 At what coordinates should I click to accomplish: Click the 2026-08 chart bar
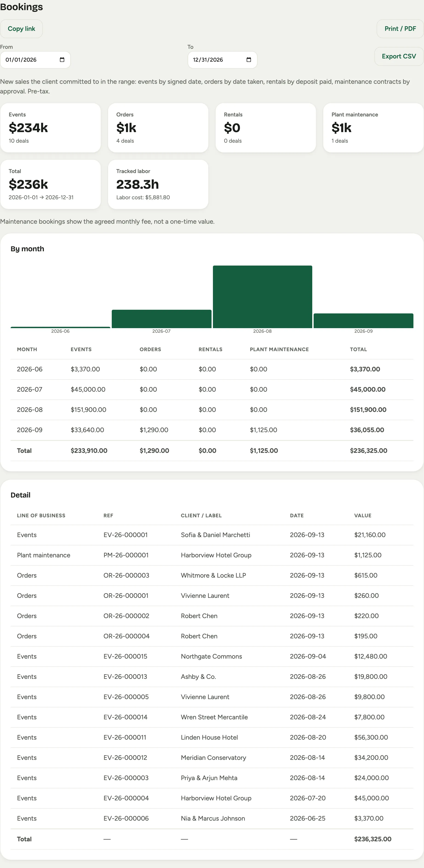262,297
